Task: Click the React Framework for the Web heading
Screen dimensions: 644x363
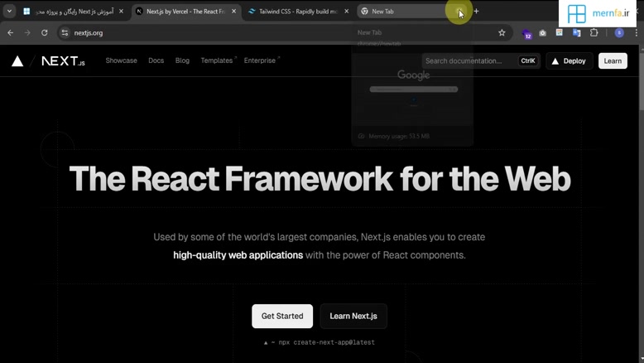Action: click(x=320, y=179)
